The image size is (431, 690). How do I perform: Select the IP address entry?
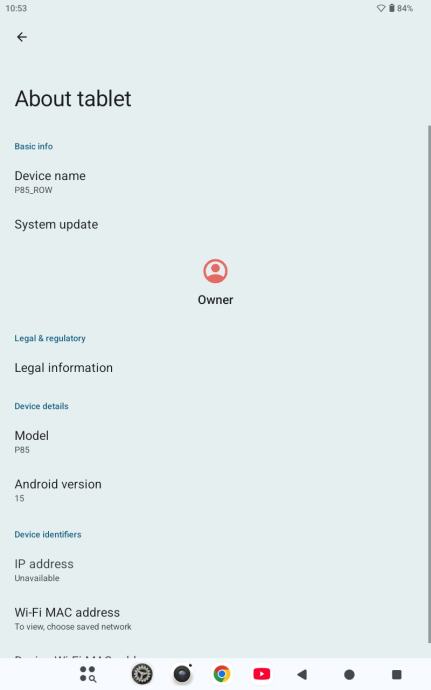tap(215, 570)
